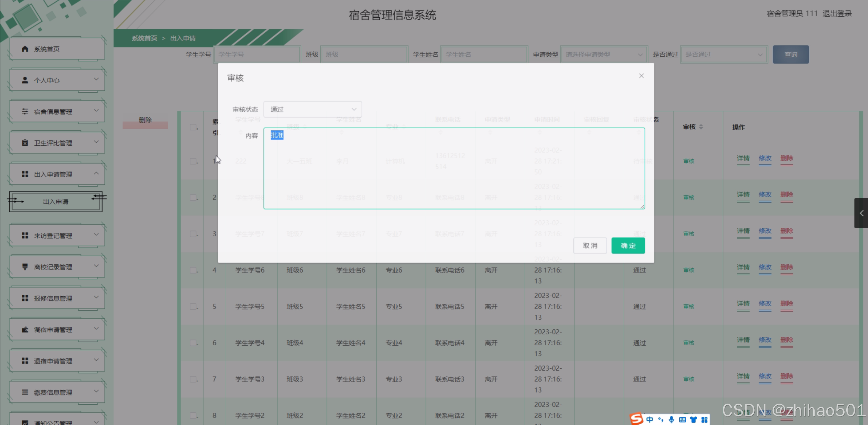
Task: Click the Sogou microphone icon in IME bar
Action: click(x=672, y=420)
